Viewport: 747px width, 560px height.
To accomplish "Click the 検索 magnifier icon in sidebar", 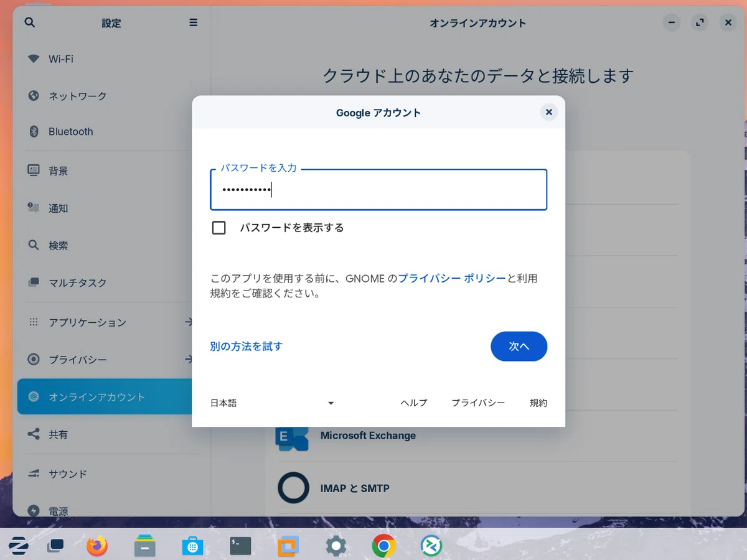I will pyautogui.click(x=34, y=245).
